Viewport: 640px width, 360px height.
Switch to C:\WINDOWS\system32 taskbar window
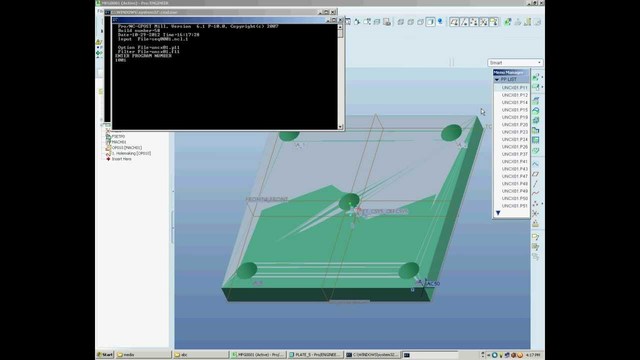tap(372, 355)
